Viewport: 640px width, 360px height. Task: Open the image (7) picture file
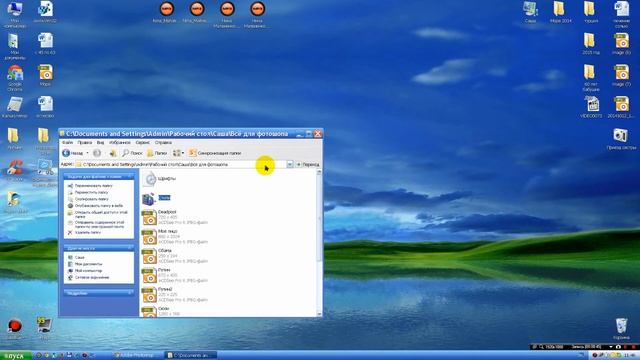[x=621, y=75]
